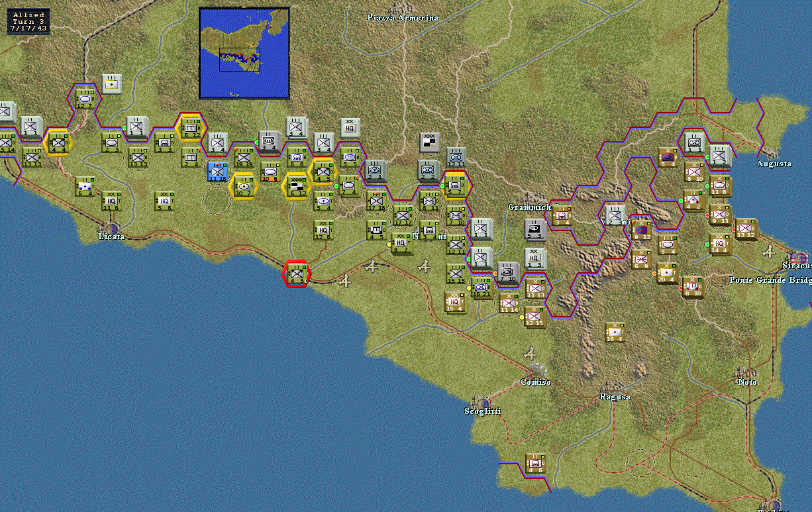
Task: Select the 8-7 HQ counter
Action: [x=403, y=244]
